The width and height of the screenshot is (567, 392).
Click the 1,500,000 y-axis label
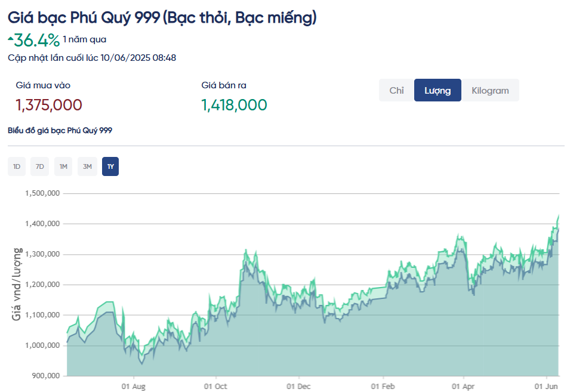[41, 193]
